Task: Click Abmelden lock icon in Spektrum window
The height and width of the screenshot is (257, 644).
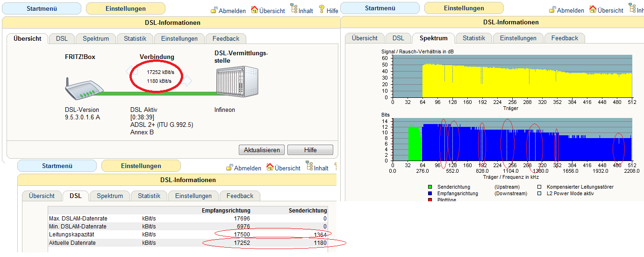Action: pos(552,9)
